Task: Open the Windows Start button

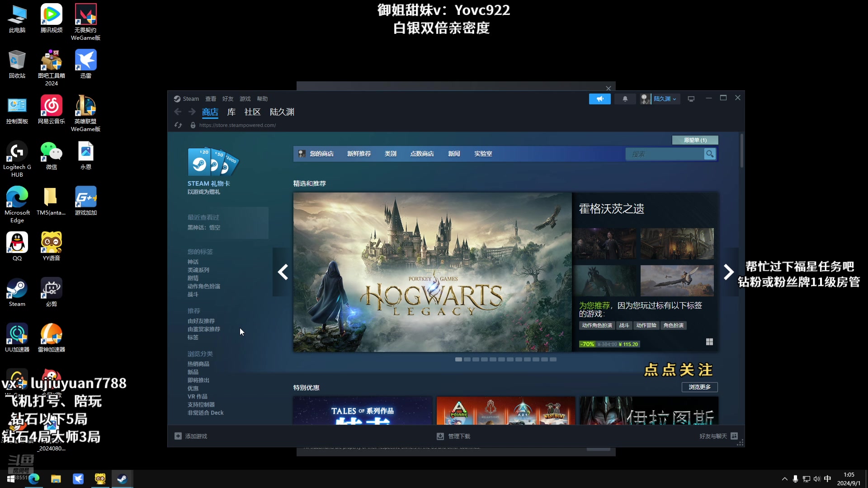Action: 11,479
